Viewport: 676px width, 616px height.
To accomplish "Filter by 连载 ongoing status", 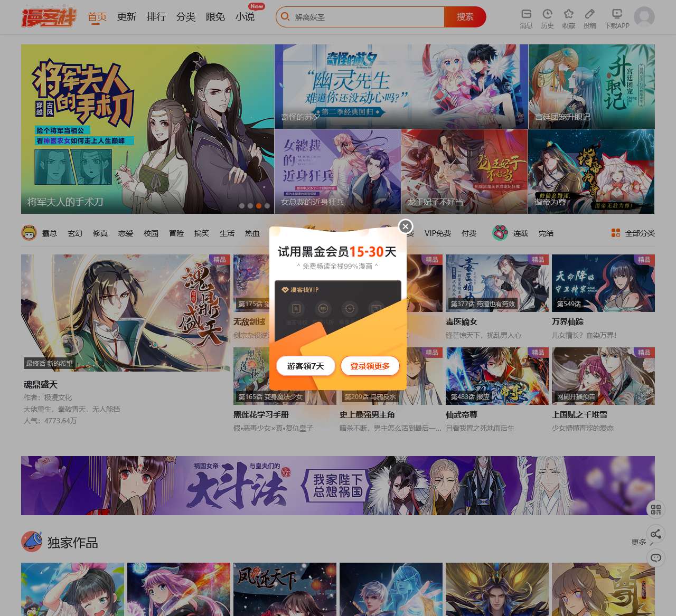I will [x=521, y=233].
